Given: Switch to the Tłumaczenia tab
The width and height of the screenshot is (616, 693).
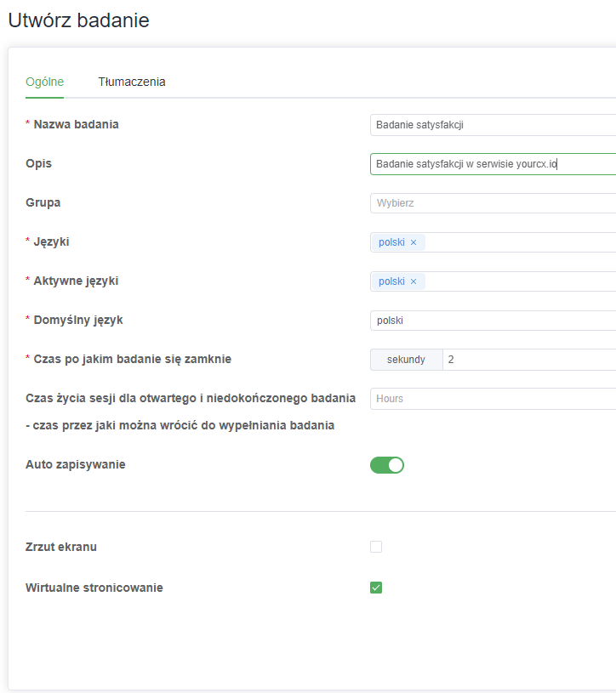Looking at the screenshot, I should [132, 82].
